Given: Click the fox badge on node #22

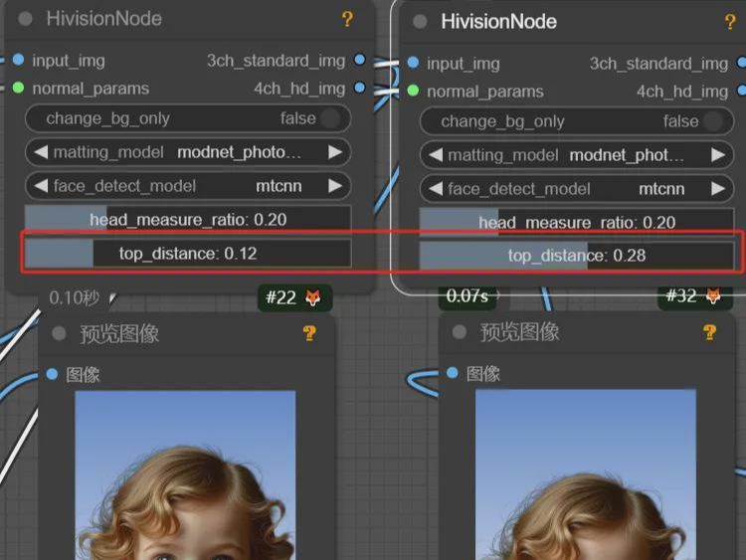Looking at the screenshot, I should point(312,297).
